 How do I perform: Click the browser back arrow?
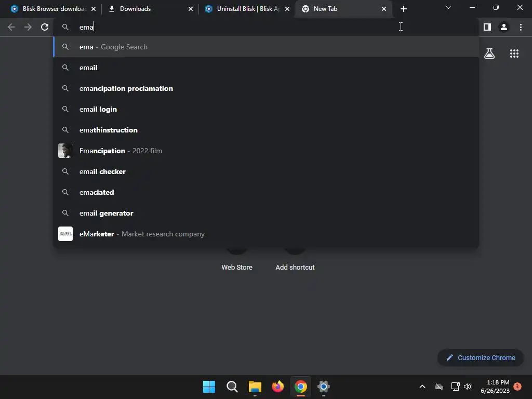tap(11, 27)
